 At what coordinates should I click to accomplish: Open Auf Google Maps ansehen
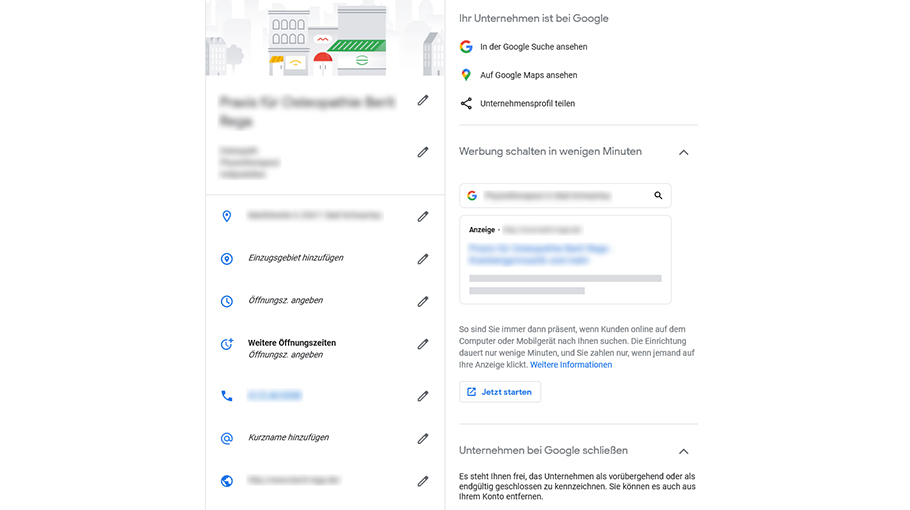[528, 75]
